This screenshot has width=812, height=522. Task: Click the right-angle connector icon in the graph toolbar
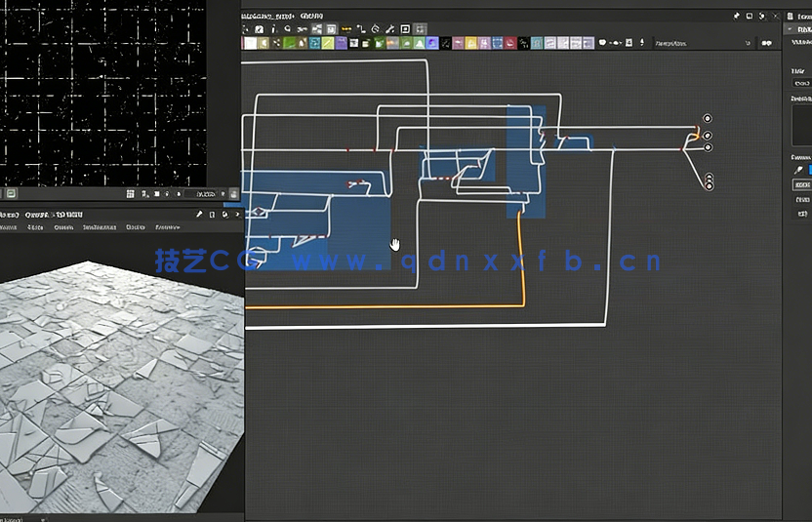361,29
